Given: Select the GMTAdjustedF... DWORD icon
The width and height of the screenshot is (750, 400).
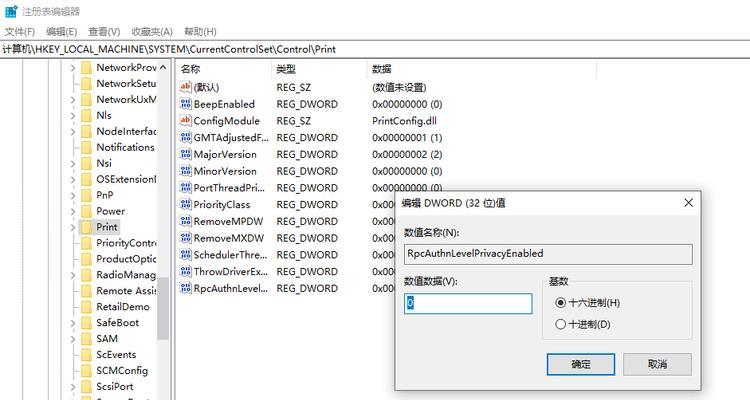Looking at the screenshot, I should click(x=186, y=137).
